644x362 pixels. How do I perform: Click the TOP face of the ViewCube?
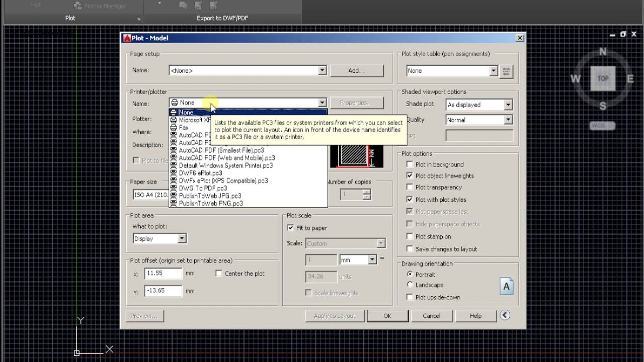click(x=603, y=78)
